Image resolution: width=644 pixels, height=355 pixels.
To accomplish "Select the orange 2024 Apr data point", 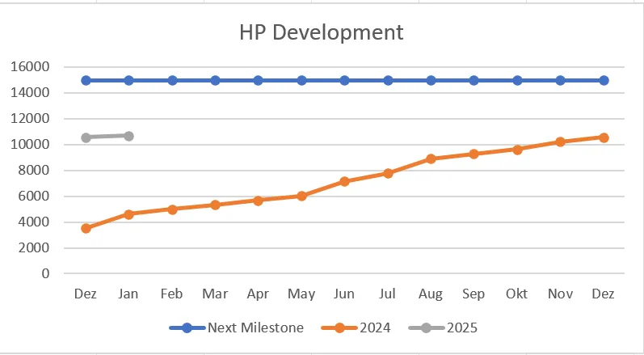I will pos(258,201).
